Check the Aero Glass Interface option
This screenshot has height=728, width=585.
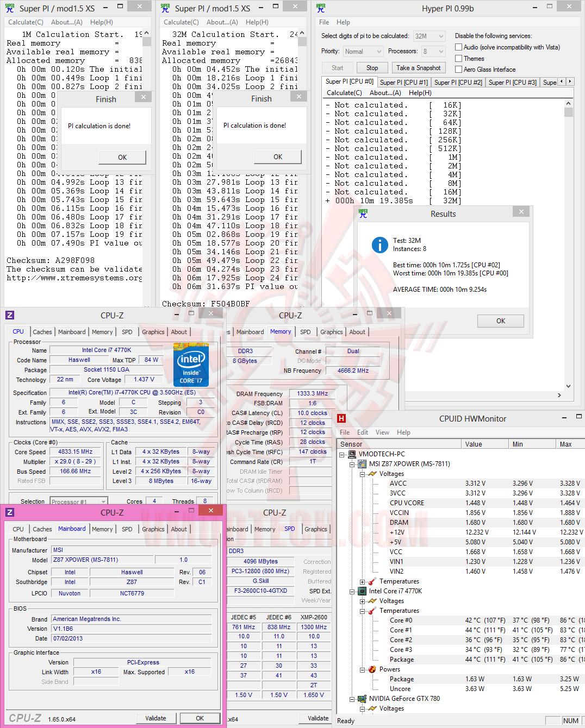(458, 69)
